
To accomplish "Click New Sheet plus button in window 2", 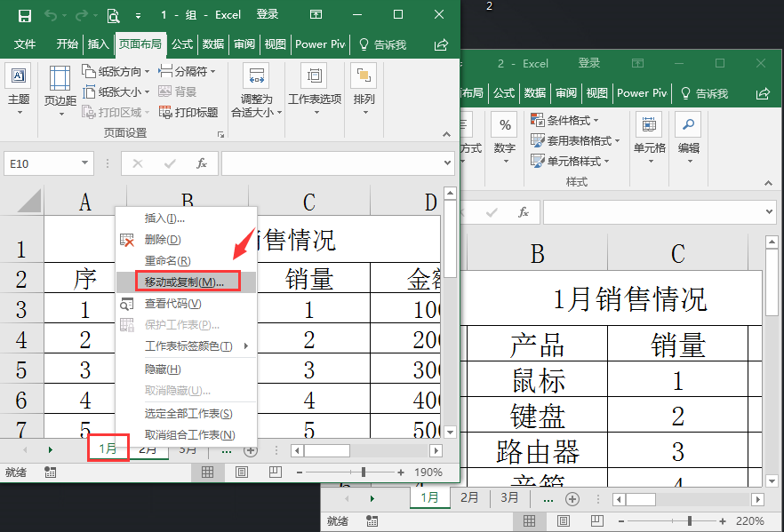I will [572, 498].
